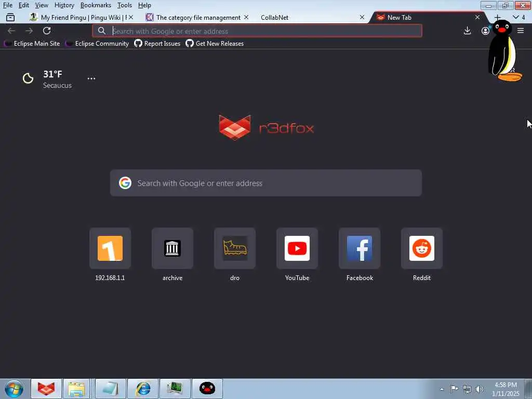Click the r3dfox logo
This screenshot has height=399, width=532.
coord(267,128)
